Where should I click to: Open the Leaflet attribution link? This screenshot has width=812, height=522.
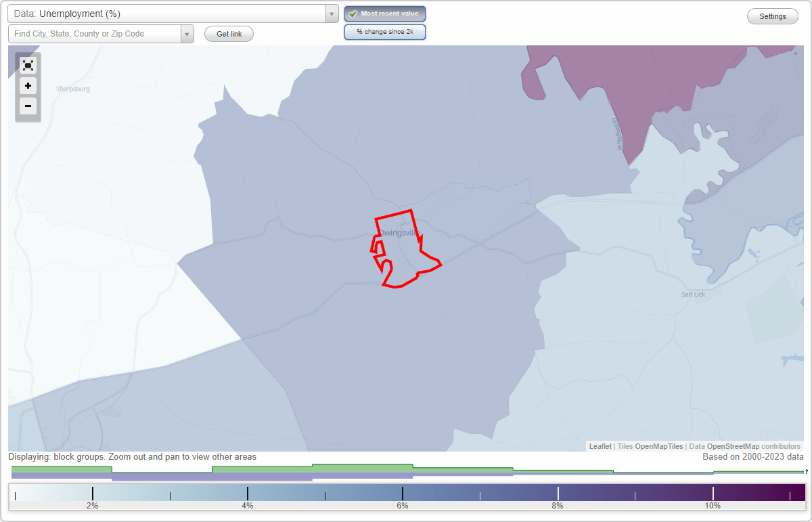pos(600,446)
